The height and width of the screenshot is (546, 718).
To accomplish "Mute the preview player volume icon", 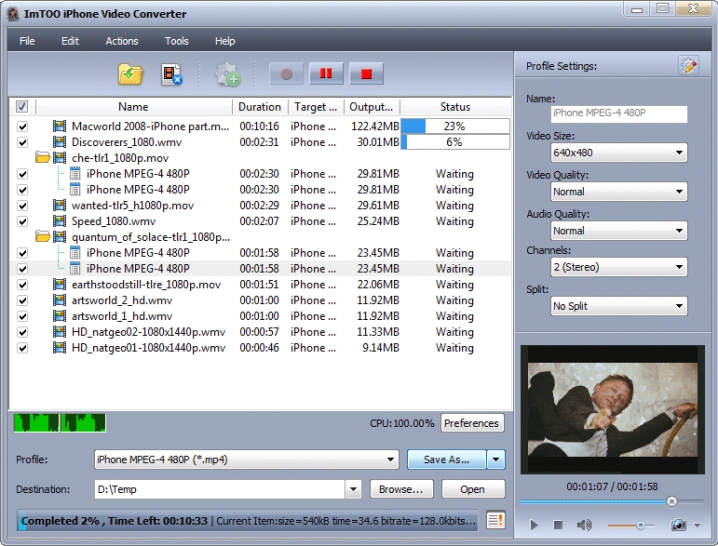I will (584, 525).
